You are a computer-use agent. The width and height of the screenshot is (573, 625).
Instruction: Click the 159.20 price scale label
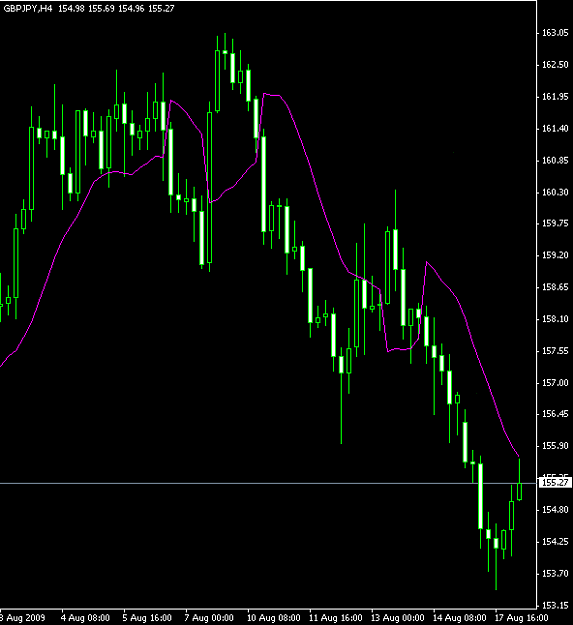(555, 255)
